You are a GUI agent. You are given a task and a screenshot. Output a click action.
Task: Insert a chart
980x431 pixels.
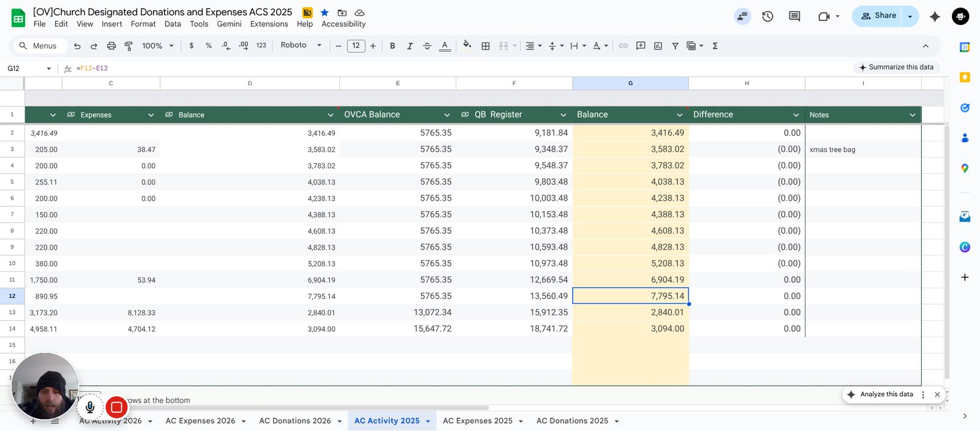coord(658,46)
